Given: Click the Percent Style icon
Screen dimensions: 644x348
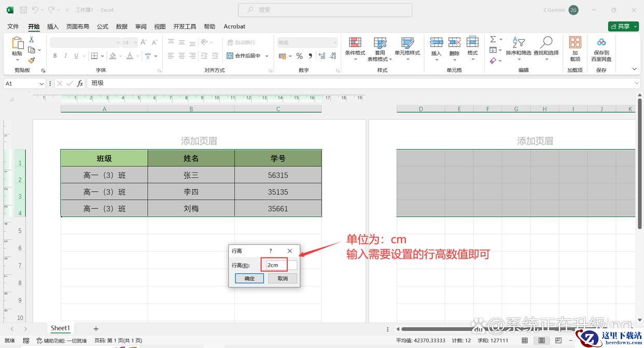Looking at the screenshot, I should click(x=299, y=56).
